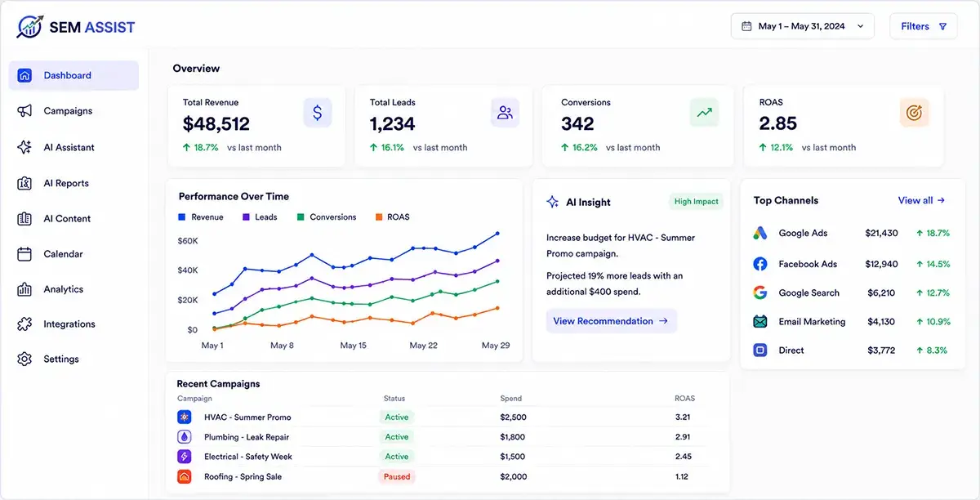The image size is (980, 500).
Task: Click the calendar icon in date range picker
Action: [x=746, y=26]
